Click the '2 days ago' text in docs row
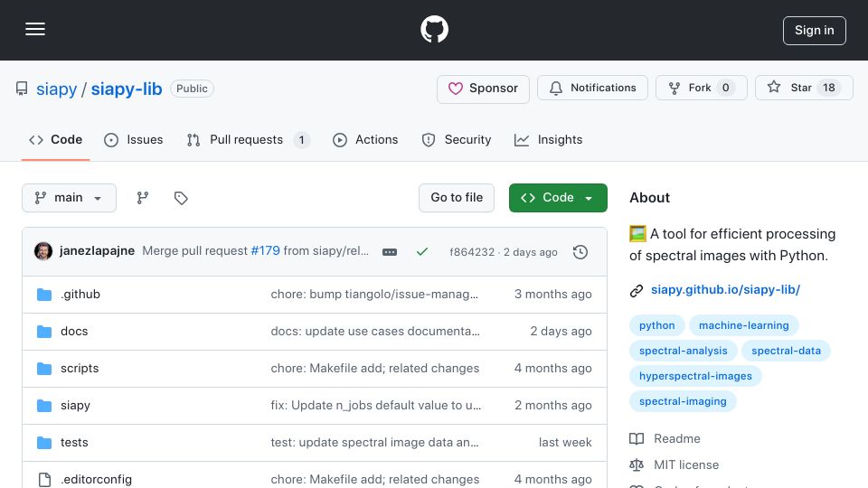 [561, 332]
